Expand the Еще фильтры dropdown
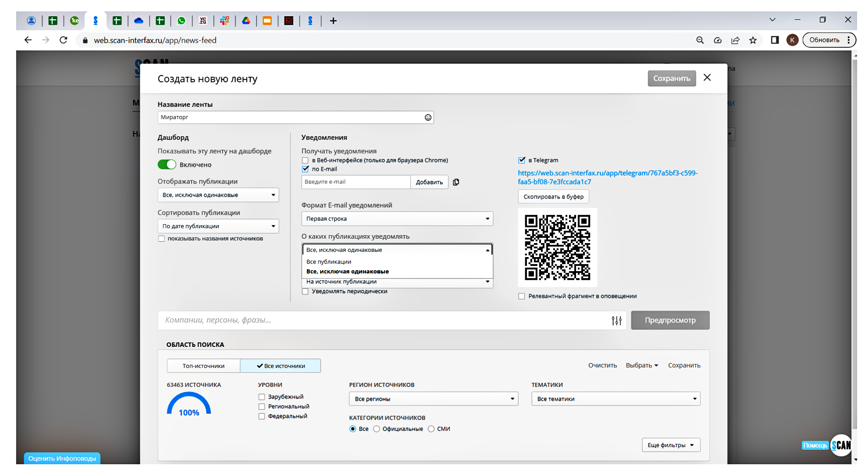This screenshot has width=868, height=473. [x=671, y=445]
